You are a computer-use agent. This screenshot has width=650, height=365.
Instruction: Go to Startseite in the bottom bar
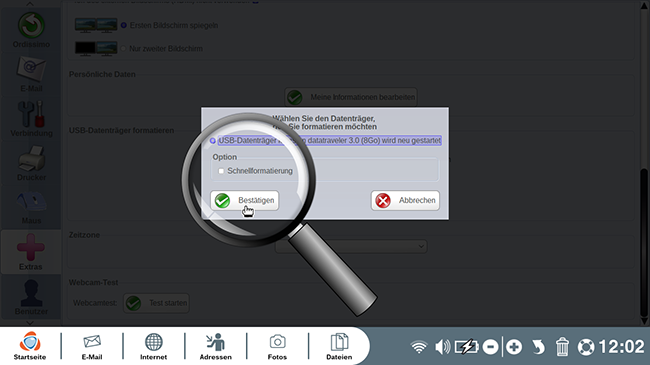(x=30, y=346)
